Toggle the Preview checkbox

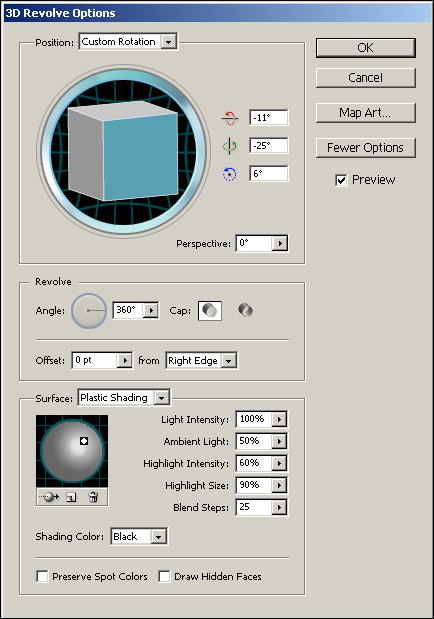point(341,180)
